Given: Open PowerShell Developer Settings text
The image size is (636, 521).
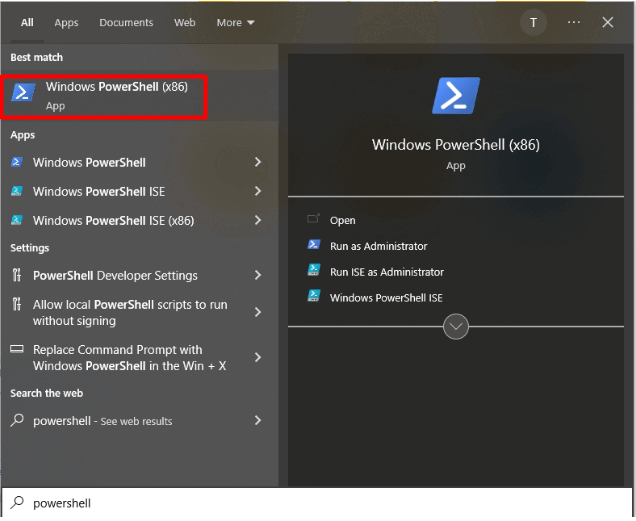Looking at the screenshot, I should (115, 276).
